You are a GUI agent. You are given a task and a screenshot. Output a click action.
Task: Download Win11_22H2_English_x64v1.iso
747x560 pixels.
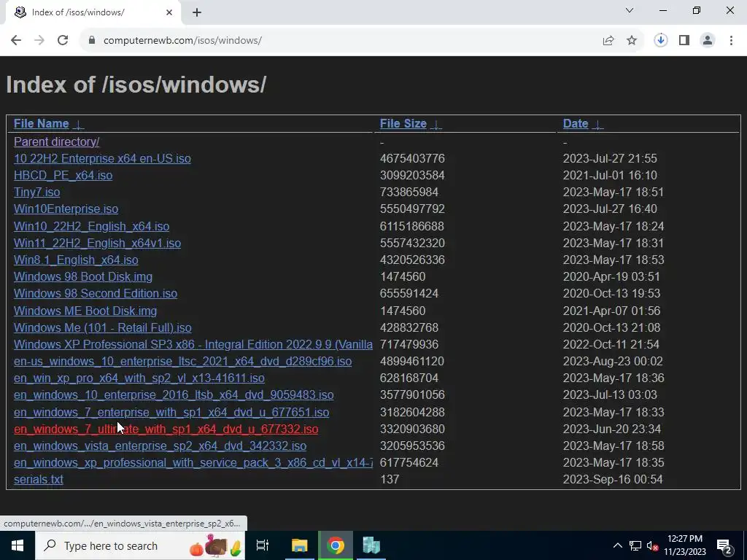(97, 243)
